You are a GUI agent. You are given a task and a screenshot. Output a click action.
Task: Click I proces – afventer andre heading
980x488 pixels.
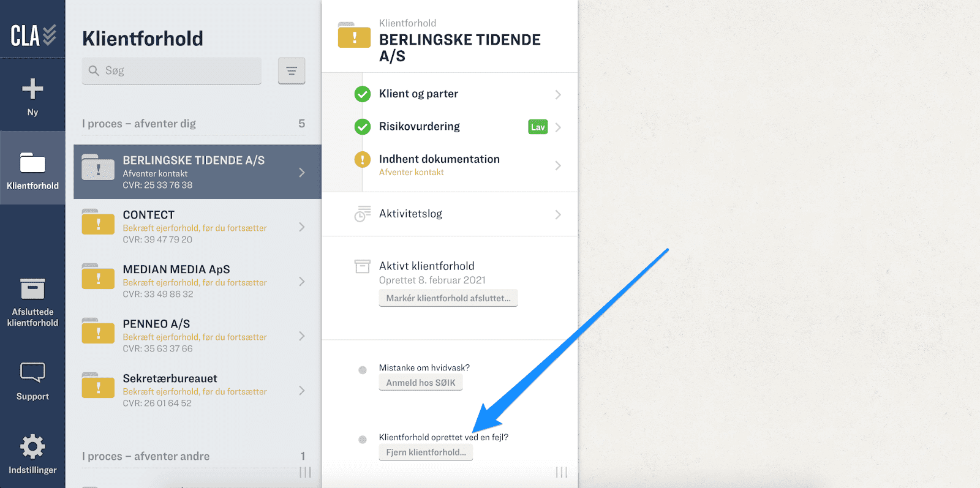tap(146, 456)
